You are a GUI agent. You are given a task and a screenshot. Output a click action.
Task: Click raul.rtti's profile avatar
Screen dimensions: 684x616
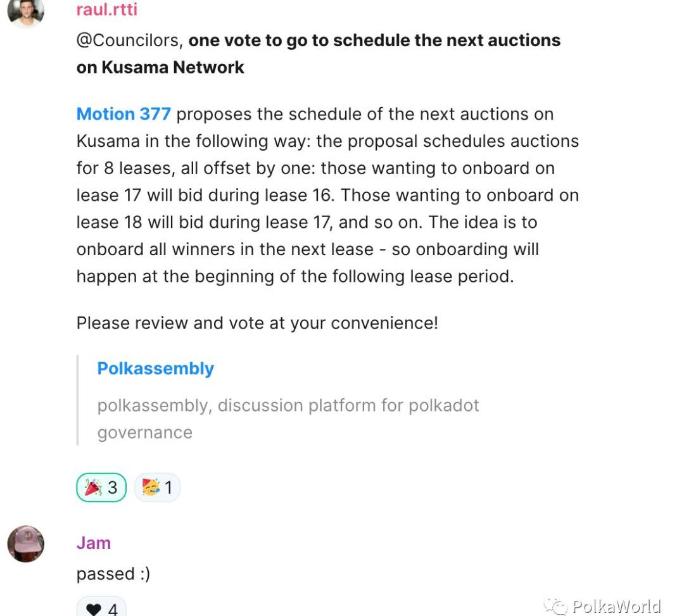(25, 11)
